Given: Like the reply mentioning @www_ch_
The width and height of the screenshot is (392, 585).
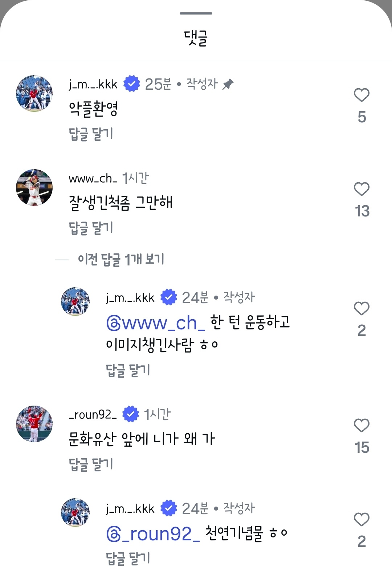Looking at the screenshot, I should coord(362,309).
